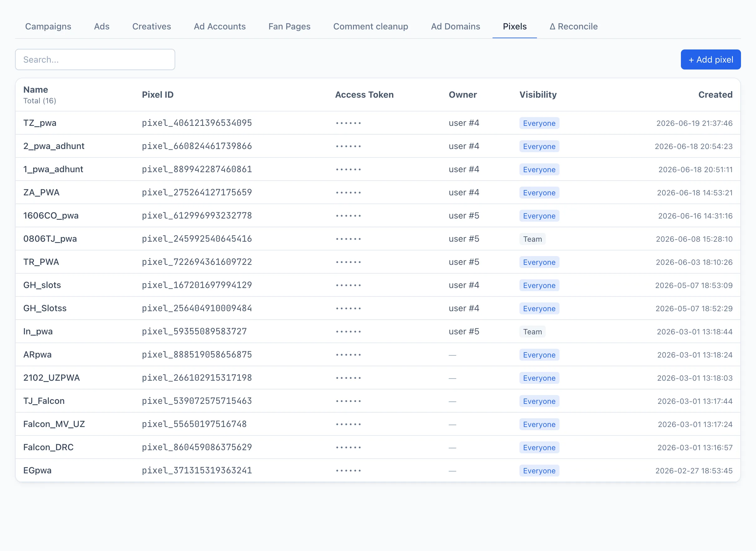Image resolution: width=756 pixels, height=551 pixels.
Task: Switch to the Ad Domains tab
Action: [455, 26]
